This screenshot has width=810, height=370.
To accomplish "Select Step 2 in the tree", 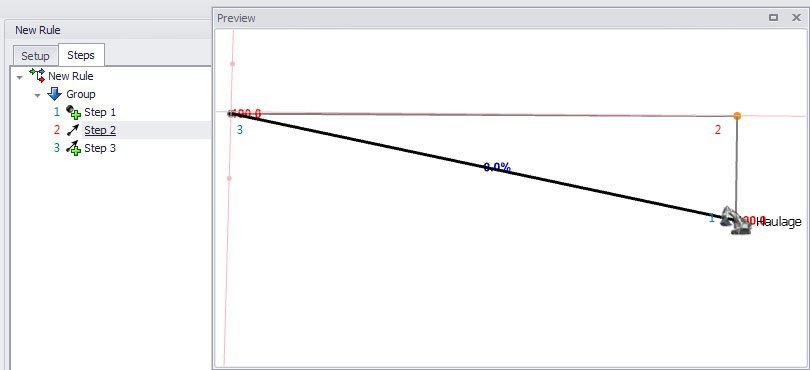I will pyautogui.click(x=100, y=130).
